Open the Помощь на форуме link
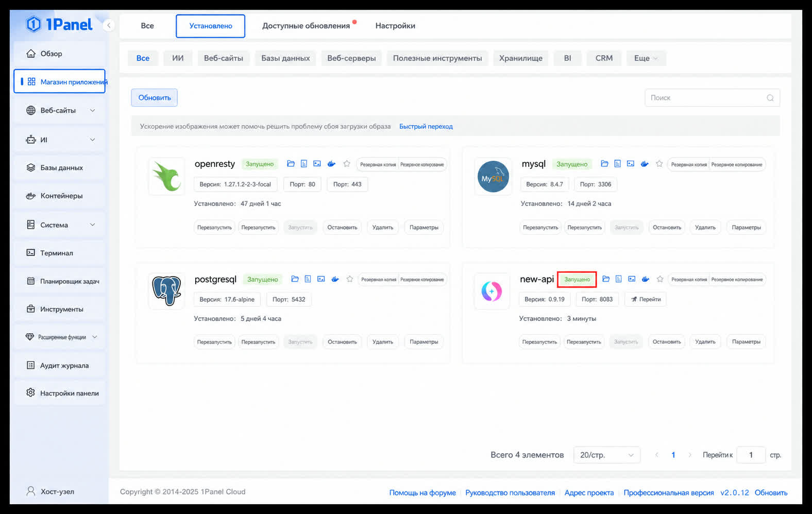The width and height of the screenshot is (812, 514). coord(422,492)
